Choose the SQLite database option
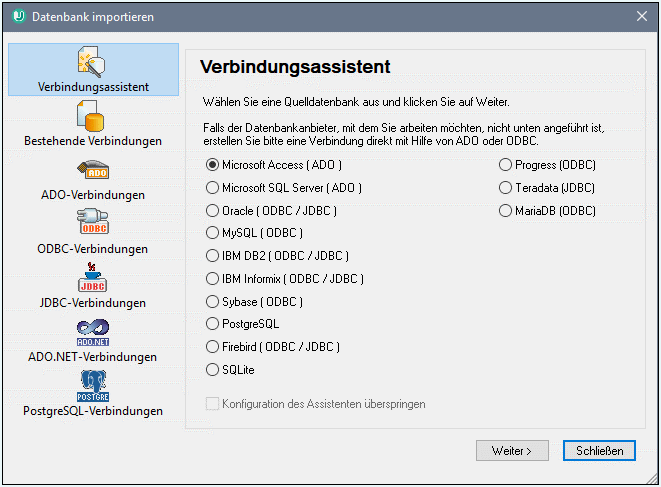This screenshot has width=661, height=487. [212, 370]
